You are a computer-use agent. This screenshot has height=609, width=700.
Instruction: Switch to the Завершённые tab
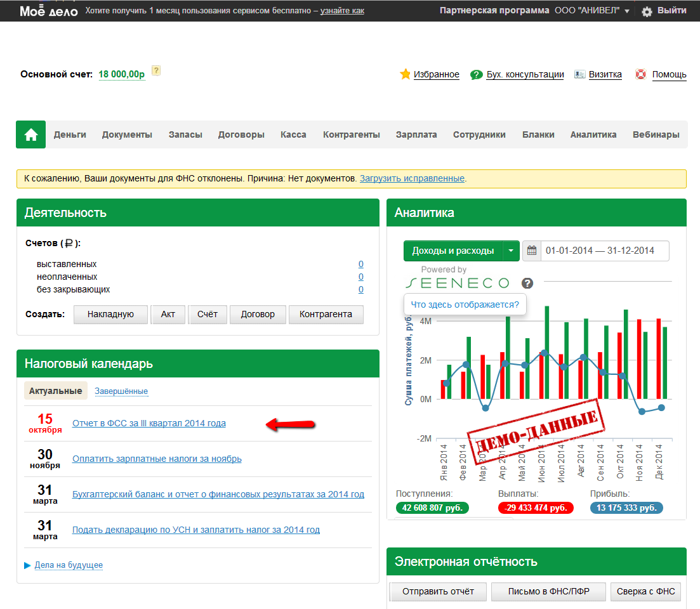[x=121, y=391]
